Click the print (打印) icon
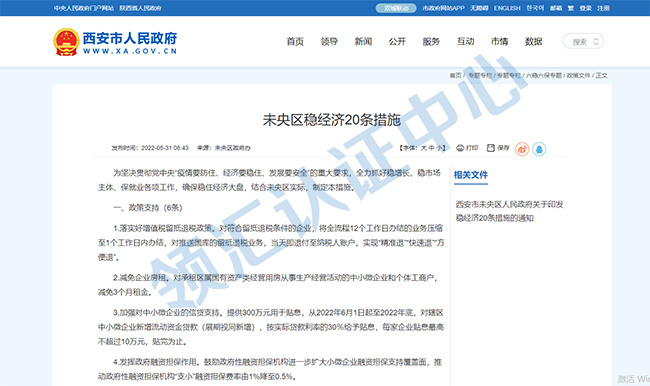This screenshot has width=650, height=386. (x=460, y=148)
